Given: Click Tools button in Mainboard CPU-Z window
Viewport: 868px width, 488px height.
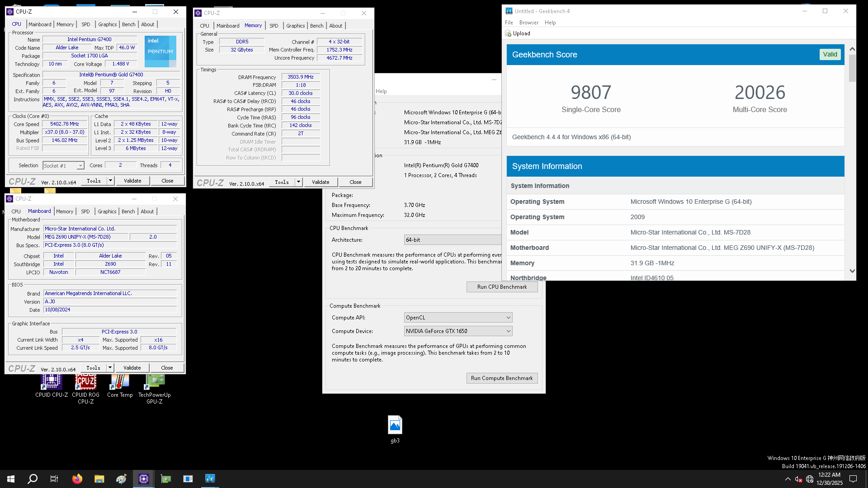Looking at the screenshot, I should coord(94,368).
